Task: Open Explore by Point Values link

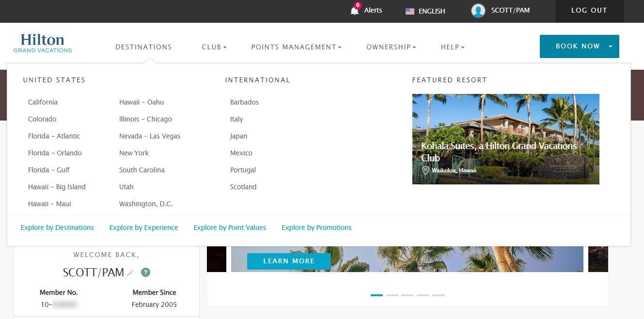Action: point(230,228)
